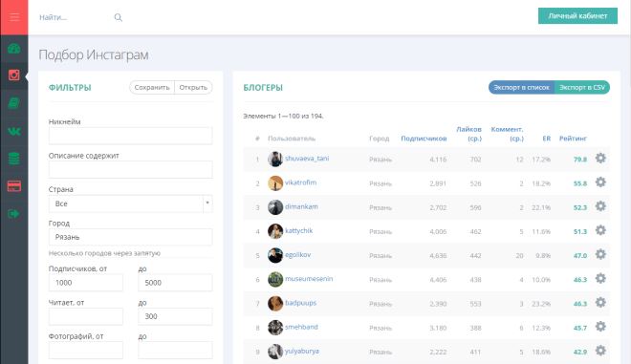Screen dimensions: 631x364
Task: Open the payment card sidebar icon
Action: point(14,186)
